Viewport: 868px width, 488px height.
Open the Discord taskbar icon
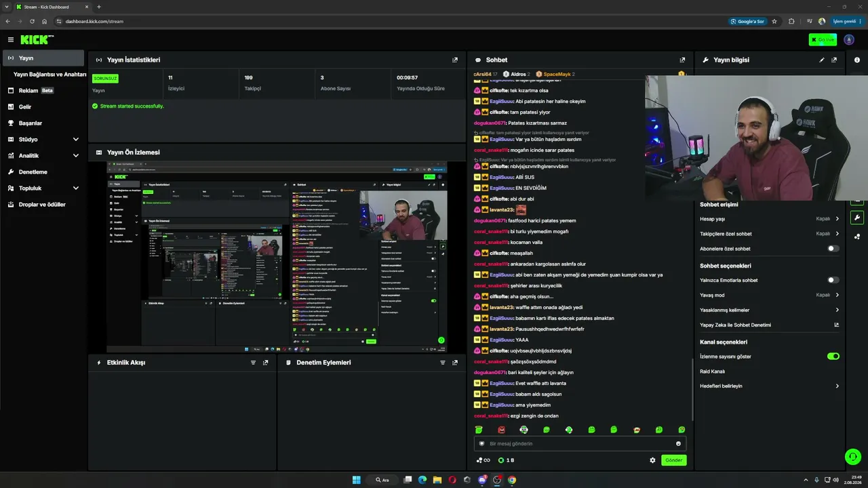[482, 480]
